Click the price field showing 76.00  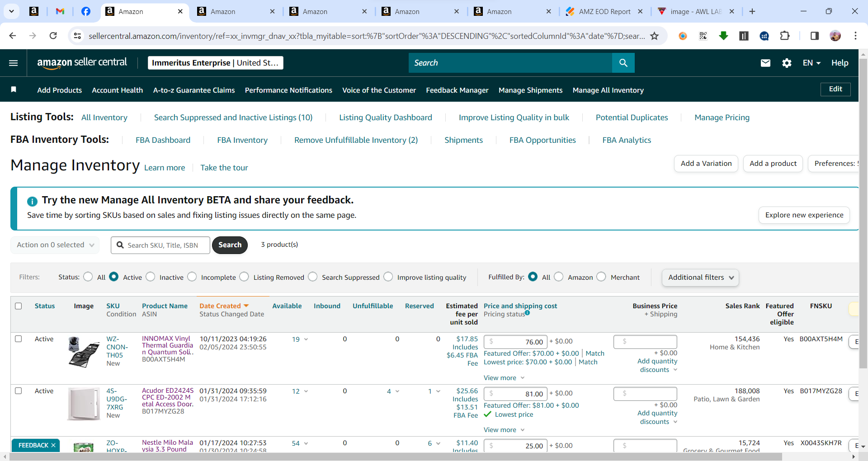coord(515,342)
